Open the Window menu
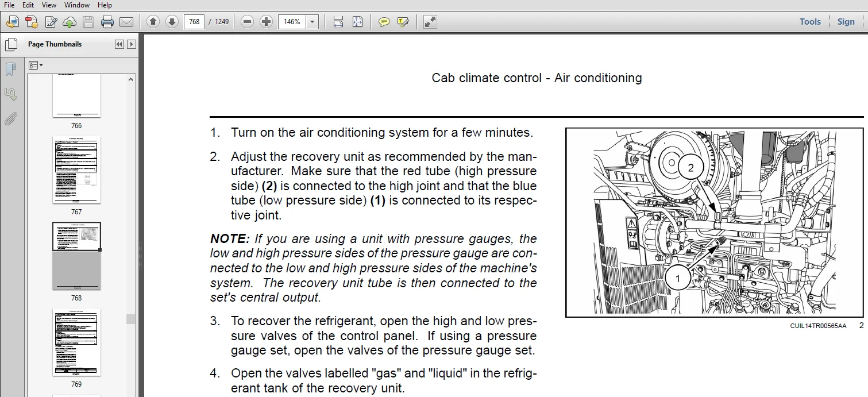 (x=77, y=5)
